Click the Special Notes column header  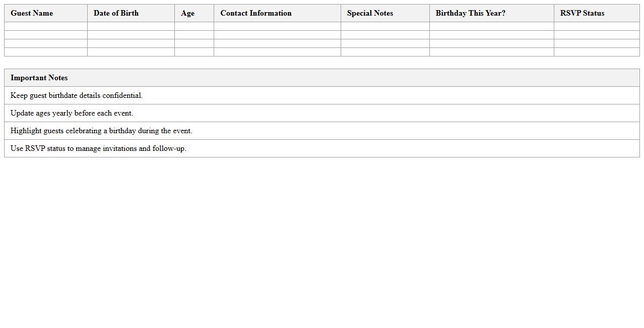370,13
